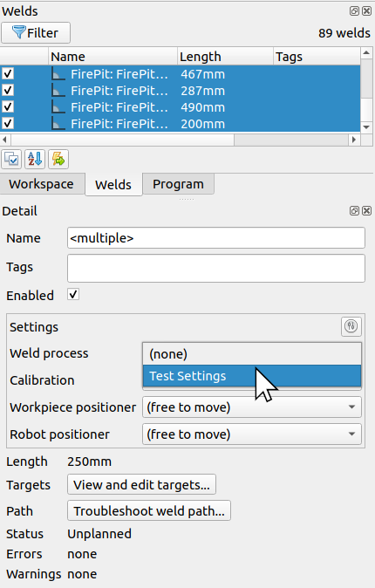
Task: Open the Workpiece positioner dropdown
Action: (252, 407)
